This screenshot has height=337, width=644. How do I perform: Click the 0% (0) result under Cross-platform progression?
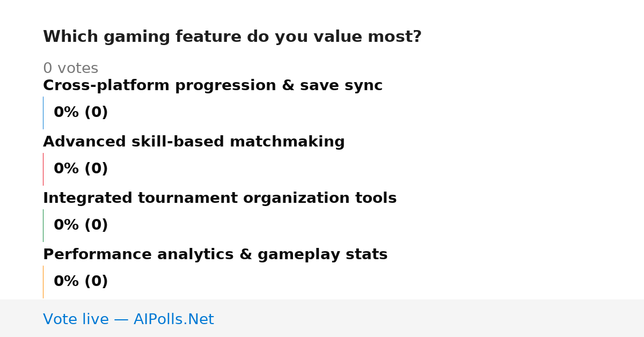80,113
